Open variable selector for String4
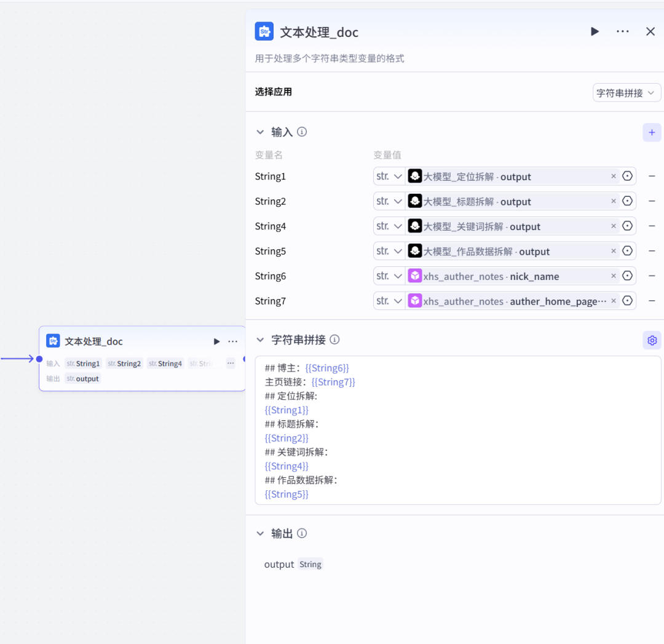The width and height of the screenshot is (664, 644). coord(627,226)
